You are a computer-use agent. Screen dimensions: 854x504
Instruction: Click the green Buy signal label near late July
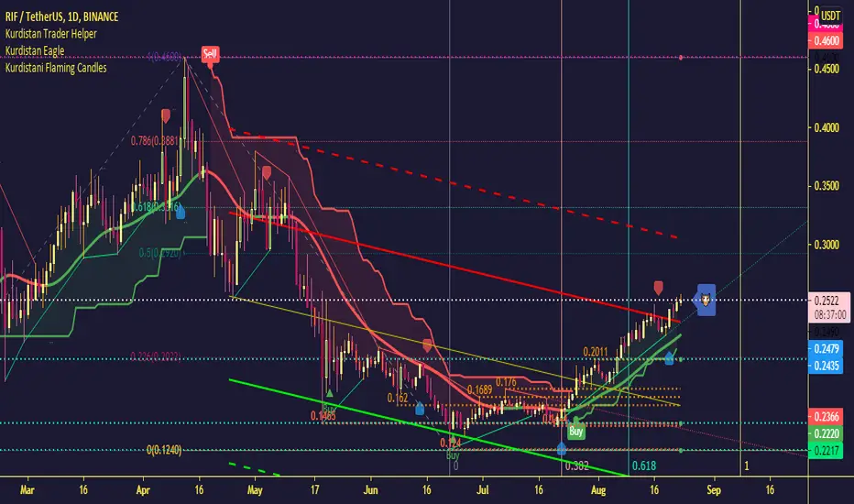575,432
